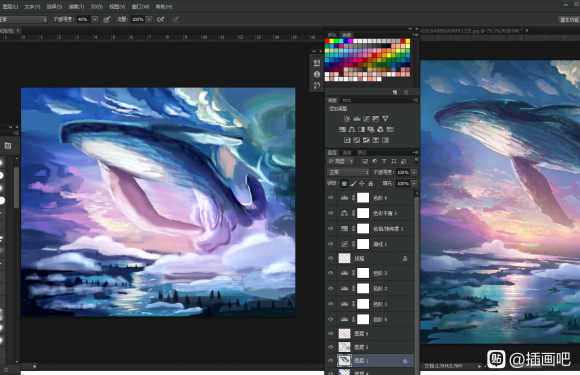Filter layers panel by type layers (T icon)

click(x=384, y=161)
